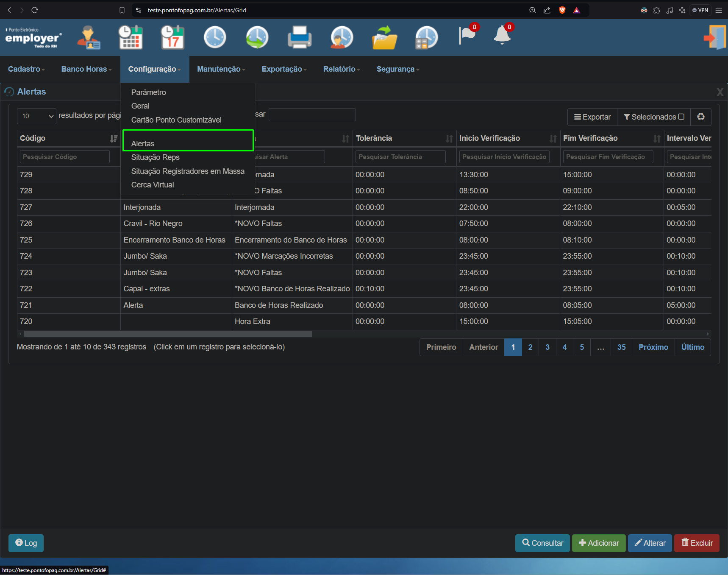728x575 pixels.
Task: Expand the Cadastro menu
Action: coord(26,69)
